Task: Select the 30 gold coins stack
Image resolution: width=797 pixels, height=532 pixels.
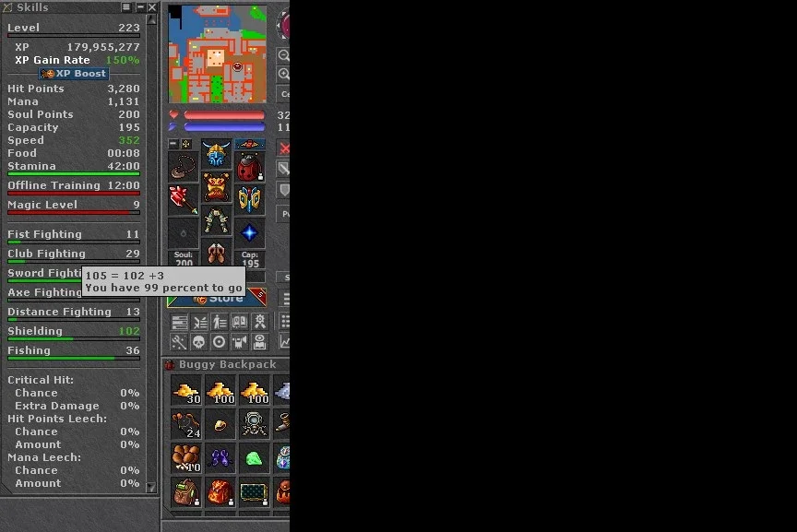Action: [x=186, y=390]
